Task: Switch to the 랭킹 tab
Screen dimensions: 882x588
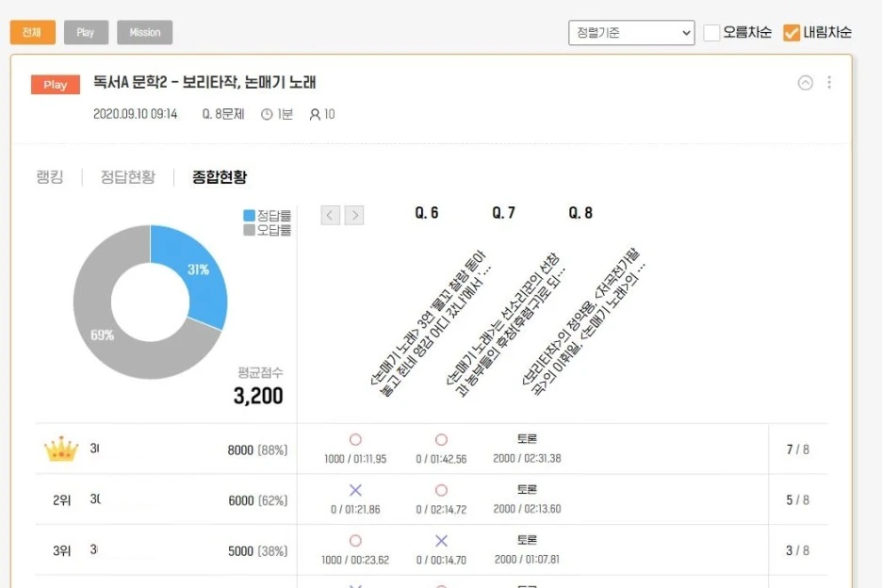Action: click(x=50, y=176)
